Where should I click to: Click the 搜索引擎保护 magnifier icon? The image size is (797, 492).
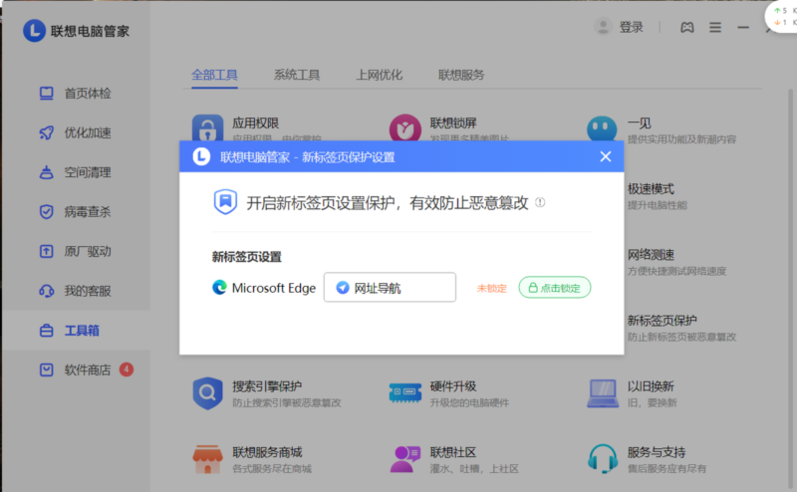pyautogui.click(x=207, y=393)
